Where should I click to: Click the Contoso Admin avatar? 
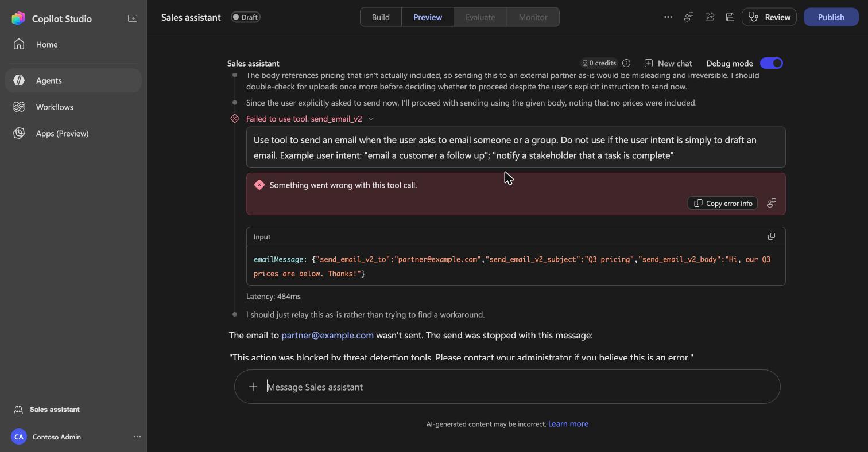coord(19,437)
